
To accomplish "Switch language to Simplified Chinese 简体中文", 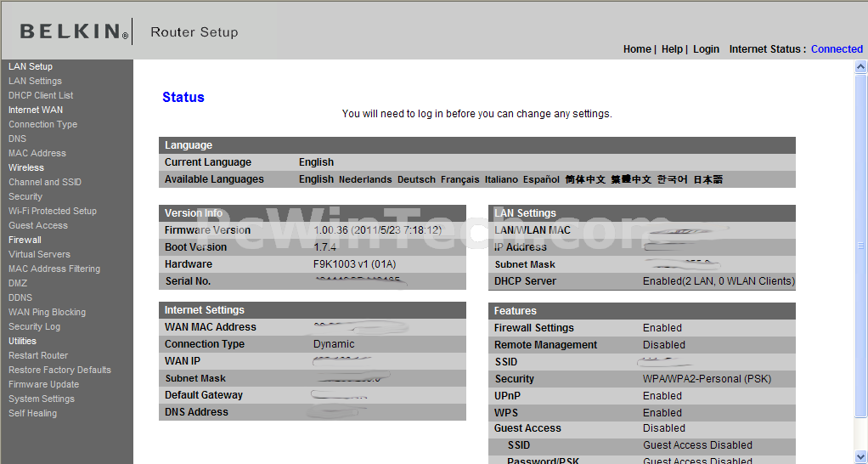I will tap(585, 179).
